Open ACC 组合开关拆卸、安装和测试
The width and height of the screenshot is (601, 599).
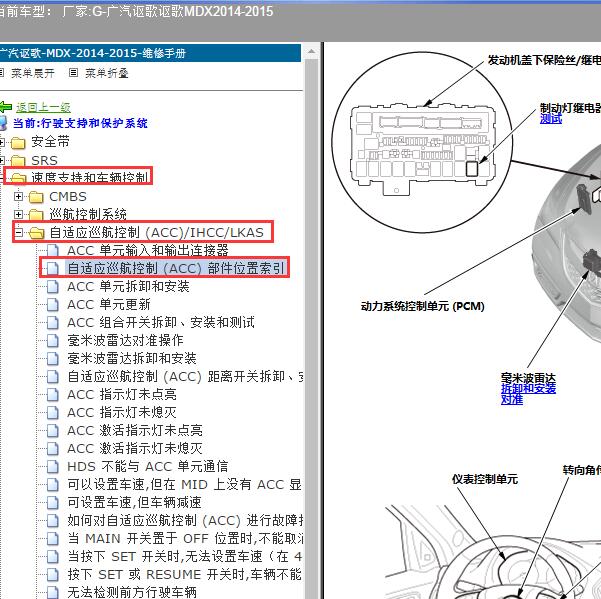(161, 322)
